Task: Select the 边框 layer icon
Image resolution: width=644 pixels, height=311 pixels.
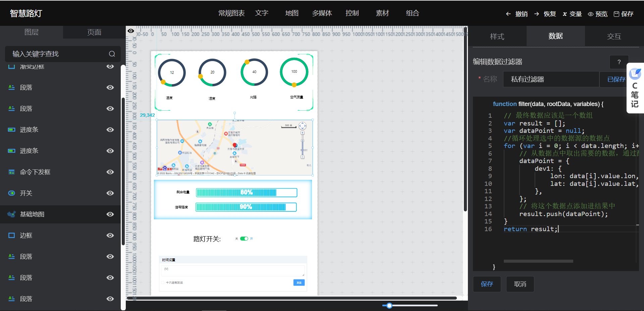Action: pos(11,235)
